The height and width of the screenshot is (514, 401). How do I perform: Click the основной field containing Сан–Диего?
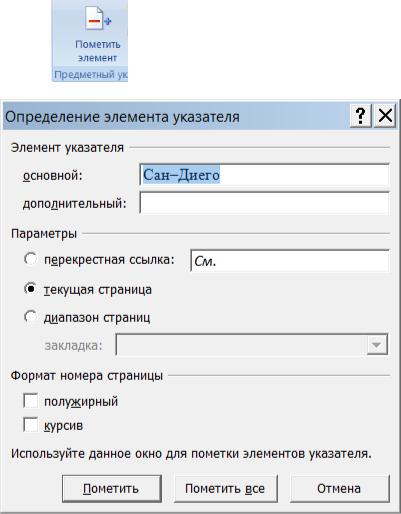tap(264, 175)
